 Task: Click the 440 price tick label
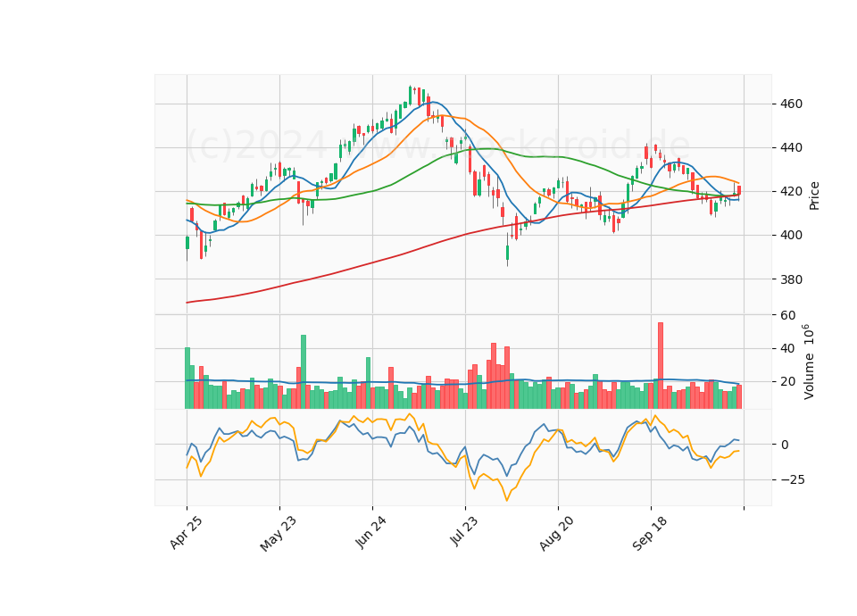pos(791,147)
